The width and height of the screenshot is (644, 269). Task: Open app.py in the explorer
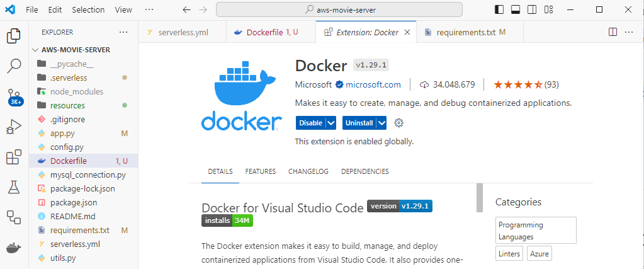coord(83,134)
